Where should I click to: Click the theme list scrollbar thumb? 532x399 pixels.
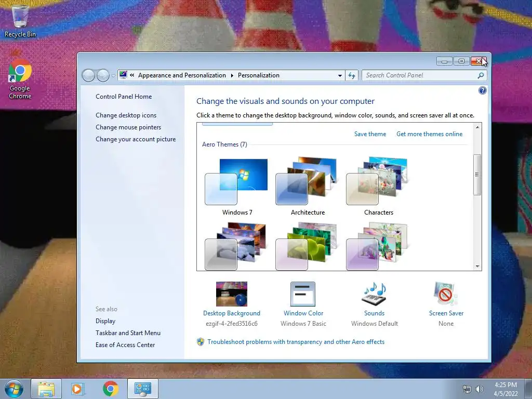coord(477,175)
